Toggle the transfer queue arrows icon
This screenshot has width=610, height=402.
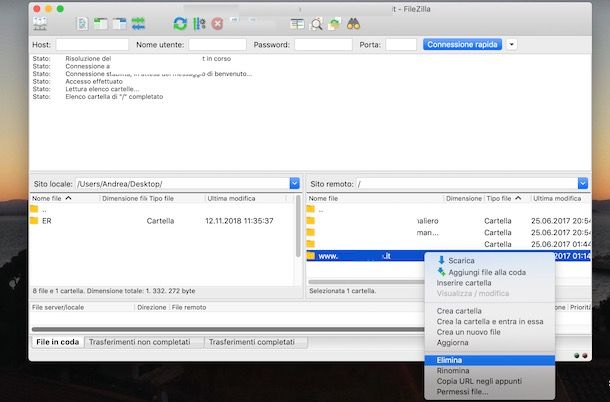point(138,24)
